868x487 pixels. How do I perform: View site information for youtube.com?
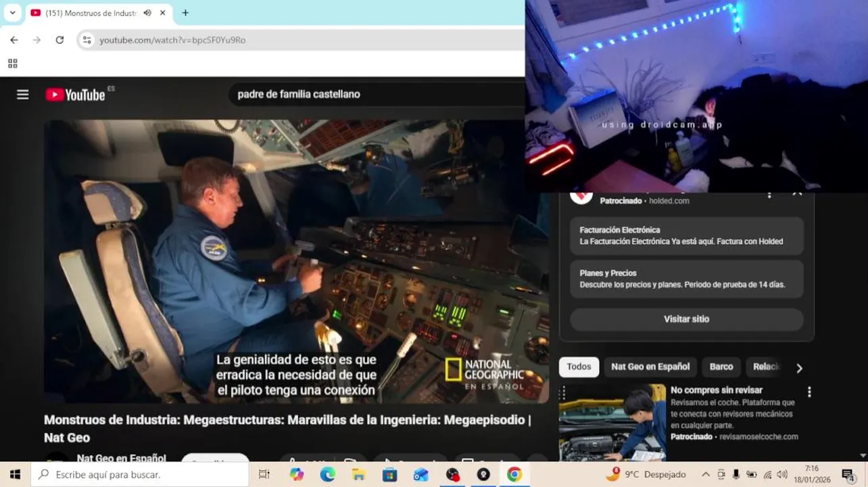[x=87, y=40]
